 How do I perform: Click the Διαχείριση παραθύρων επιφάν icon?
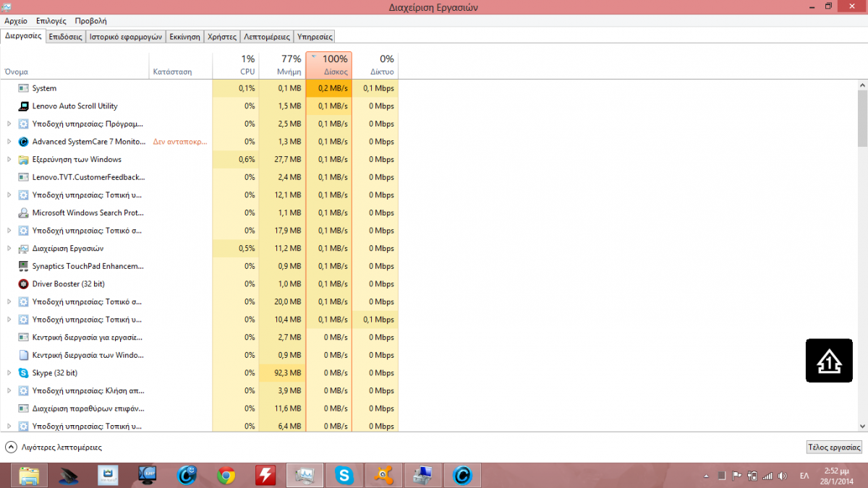click(x=23, y=408)
